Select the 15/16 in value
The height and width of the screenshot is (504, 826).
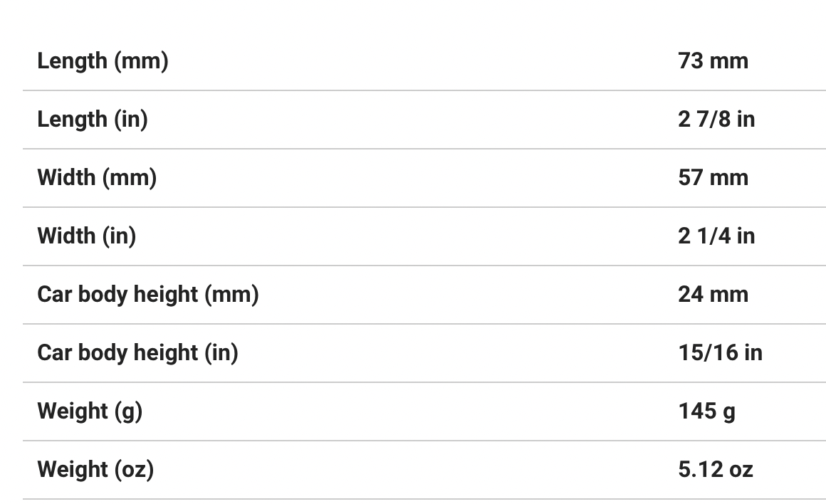click(720, 353)
